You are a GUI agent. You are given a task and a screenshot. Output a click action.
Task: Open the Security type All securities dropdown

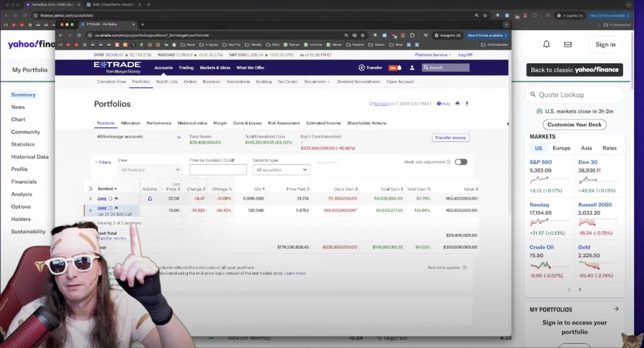pyautogui.click(x=282, y=170)
